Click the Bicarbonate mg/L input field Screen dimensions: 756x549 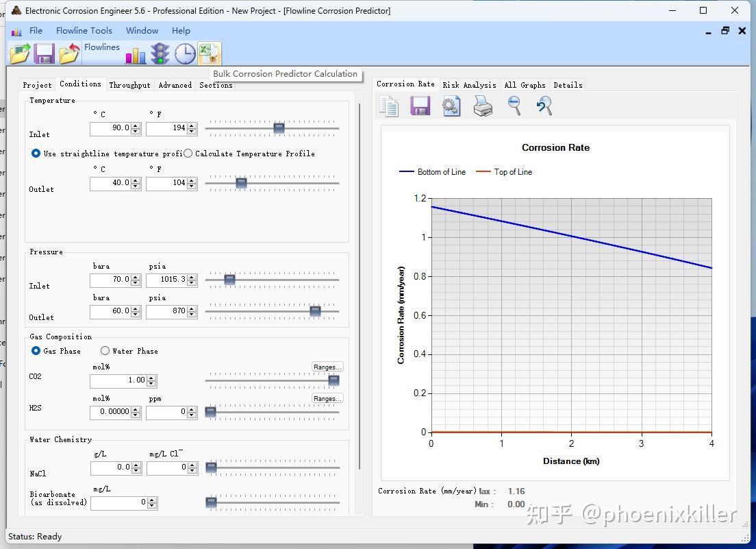(119, 503)
